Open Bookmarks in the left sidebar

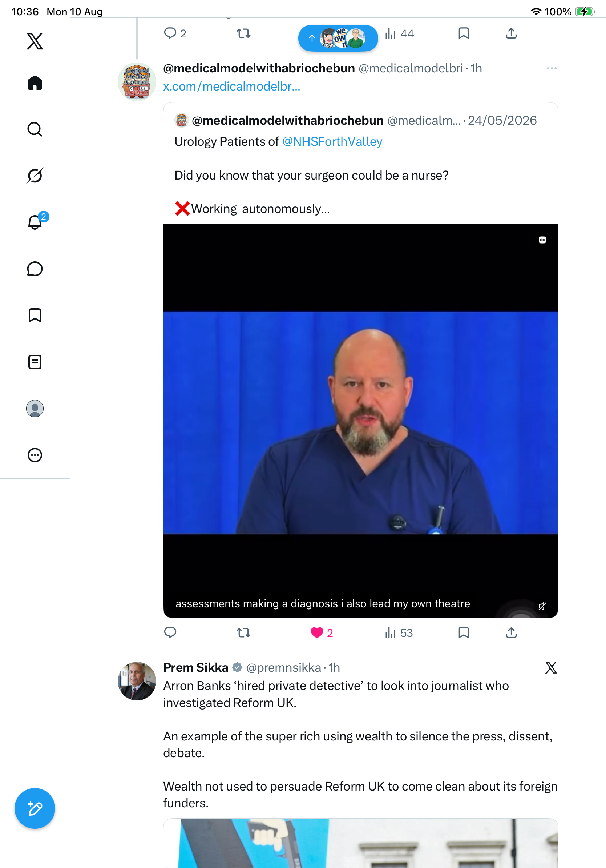[x=35, y=315]
